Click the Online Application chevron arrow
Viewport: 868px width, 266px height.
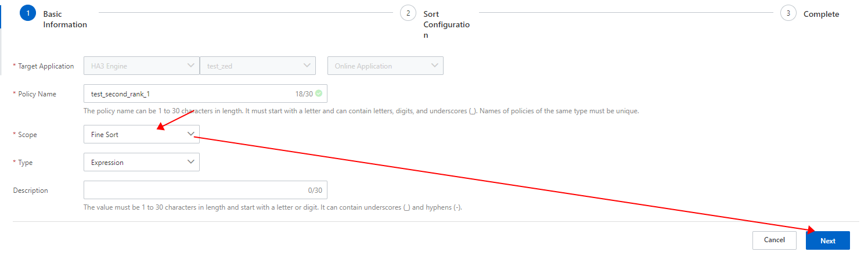point(435,66)
